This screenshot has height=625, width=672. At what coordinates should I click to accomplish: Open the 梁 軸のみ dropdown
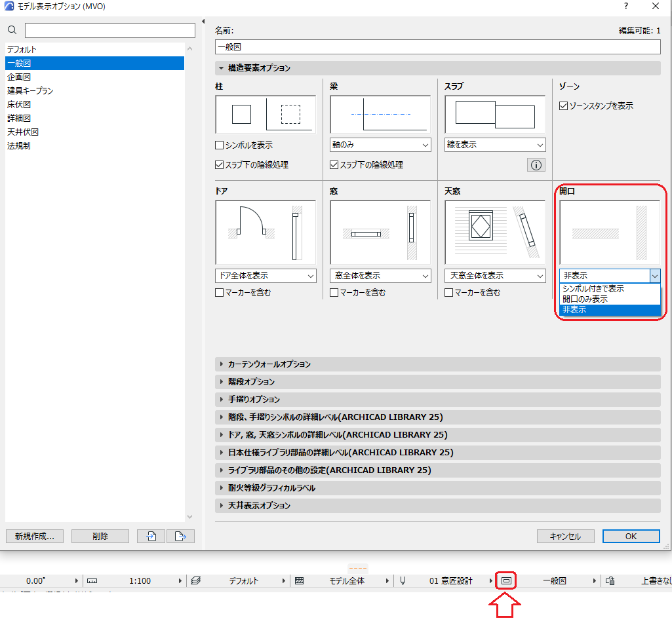pos(380,145)
